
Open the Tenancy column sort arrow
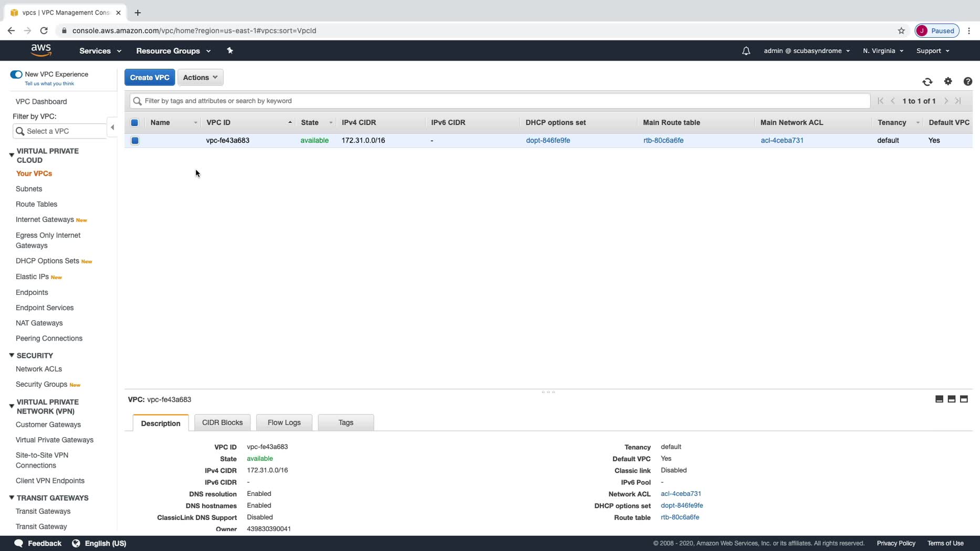918,123
